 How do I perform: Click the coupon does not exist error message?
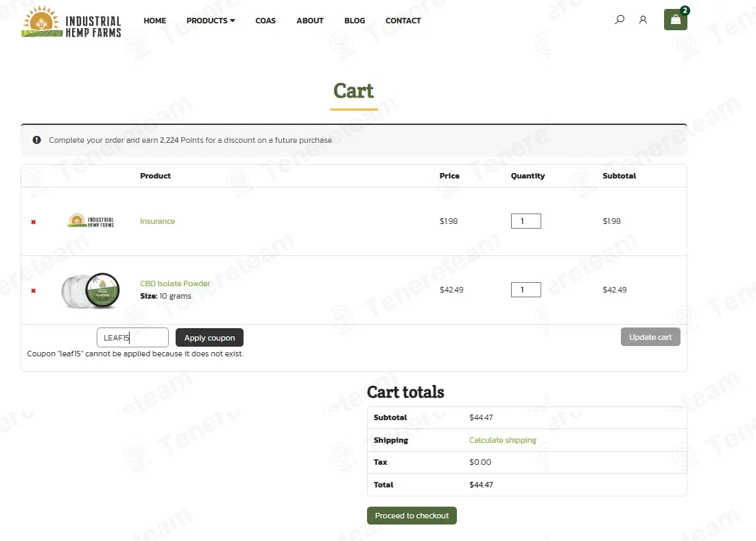(135, 354)
